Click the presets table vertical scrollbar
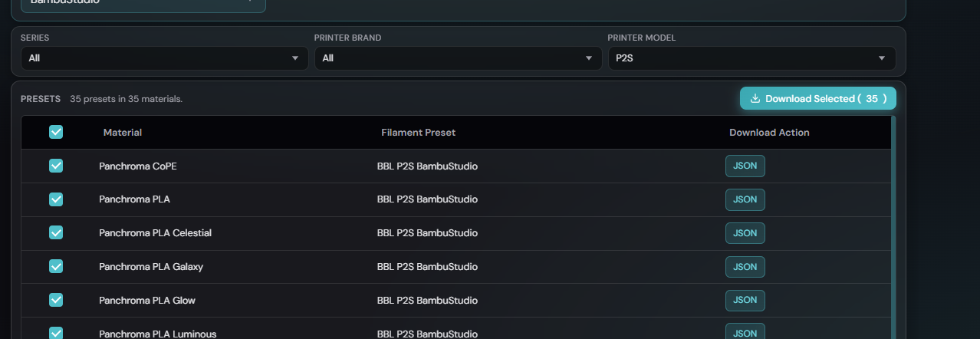Screen dimensions: 980x339 [893, 230]
